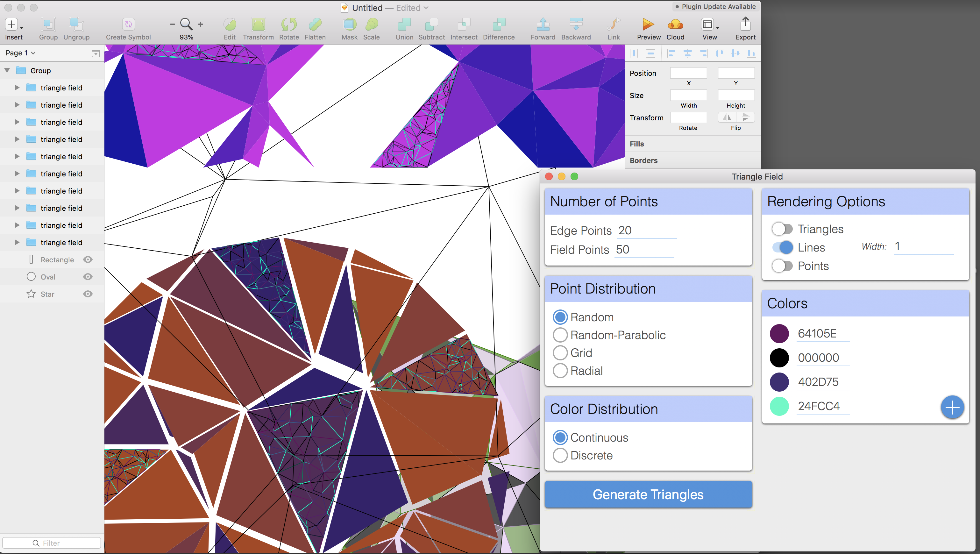Screen dimensions: 980x554
Task: Click the 402D75 hex color field
Action: [x=823, y=382]
